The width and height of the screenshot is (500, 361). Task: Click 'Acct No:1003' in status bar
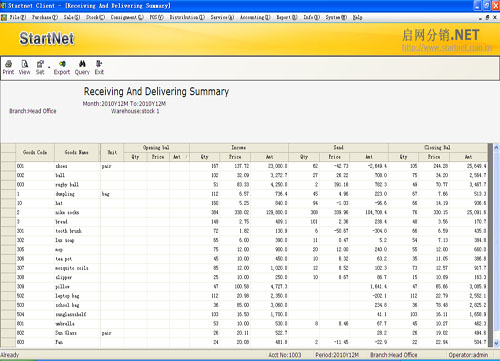tap(285, 355)
